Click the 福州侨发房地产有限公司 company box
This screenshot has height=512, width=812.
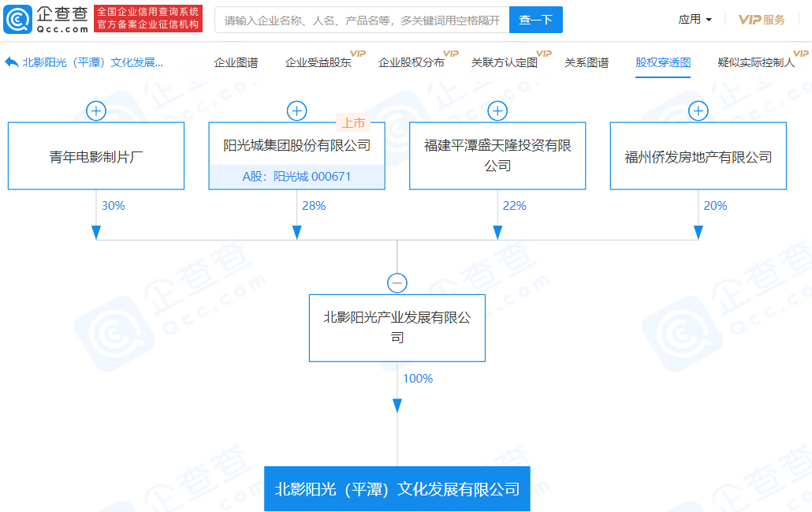coord(698,156)
